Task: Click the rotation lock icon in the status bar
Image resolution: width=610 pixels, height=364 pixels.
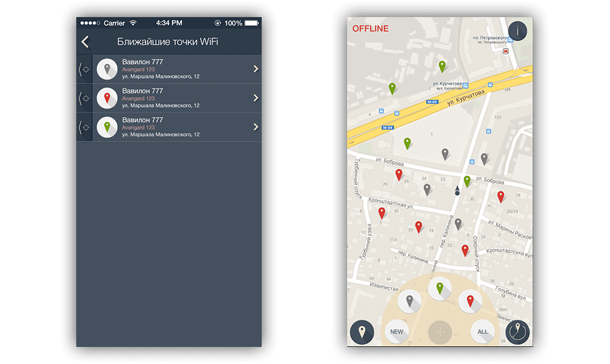Action: point(218,23)
